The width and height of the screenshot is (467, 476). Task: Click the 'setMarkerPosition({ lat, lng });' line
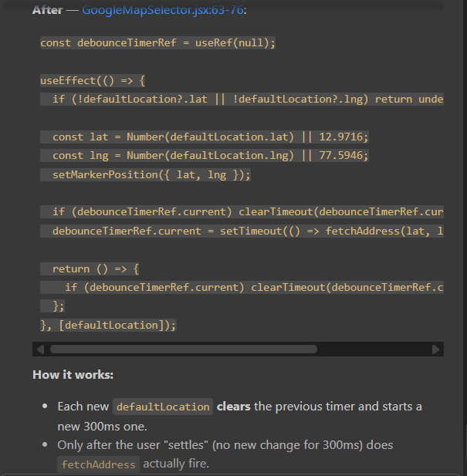pyautogui.click(x=145, y=175)
